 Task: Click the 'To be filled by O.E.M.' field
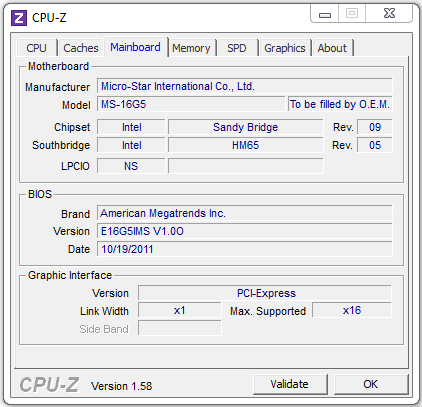point(340,104)
